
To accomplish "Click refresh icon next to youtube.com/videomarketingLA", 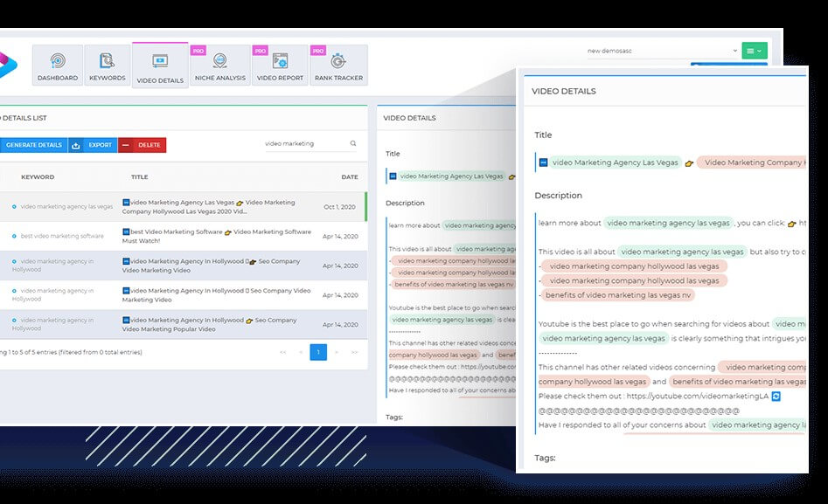I will [776, 397].
